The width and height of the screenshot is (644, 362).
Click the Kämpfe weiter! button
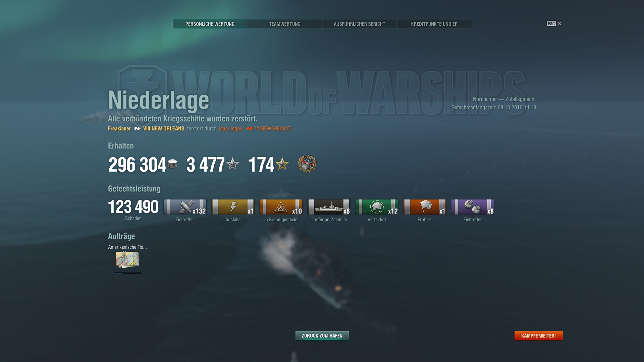tap(539, 336)
